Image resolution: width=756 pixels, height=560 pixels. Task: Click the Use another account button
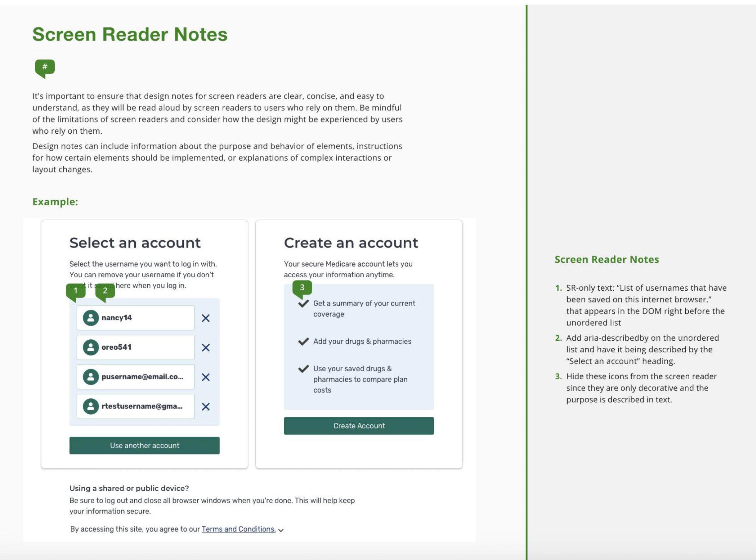point(144,445)
